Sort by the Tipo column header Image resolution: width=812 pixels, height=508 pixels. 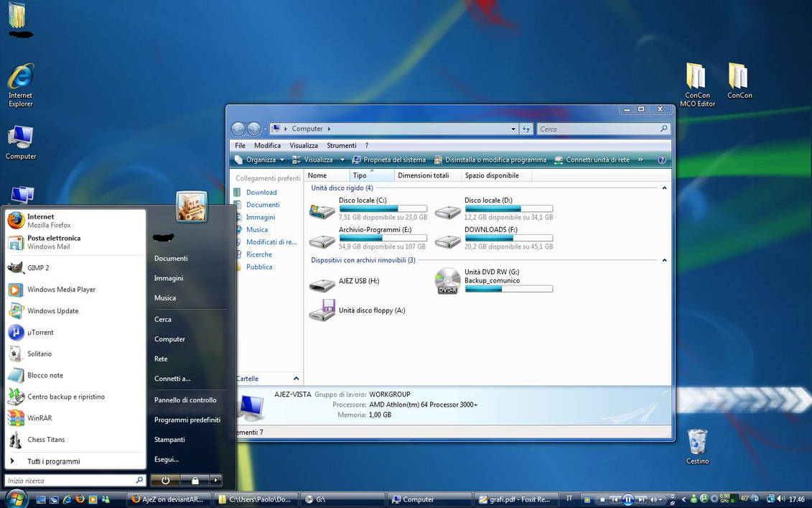coord(372,175)
